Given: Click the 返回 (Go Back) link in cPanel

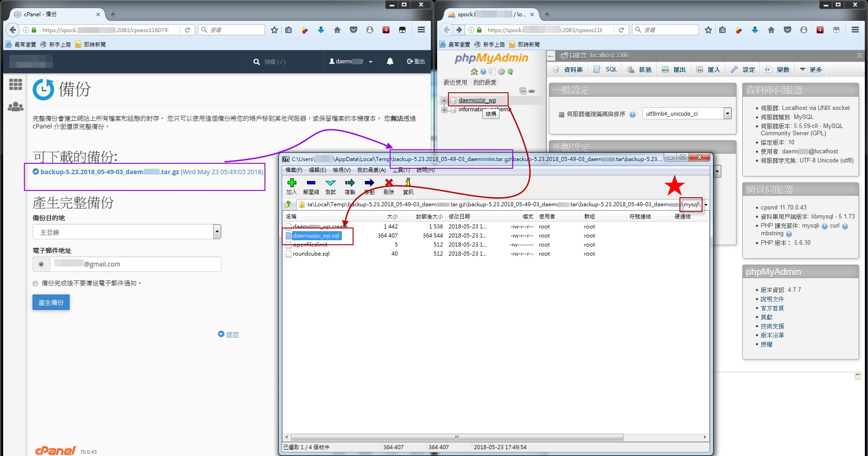Looking at the screenshot, I should point(228,334).
